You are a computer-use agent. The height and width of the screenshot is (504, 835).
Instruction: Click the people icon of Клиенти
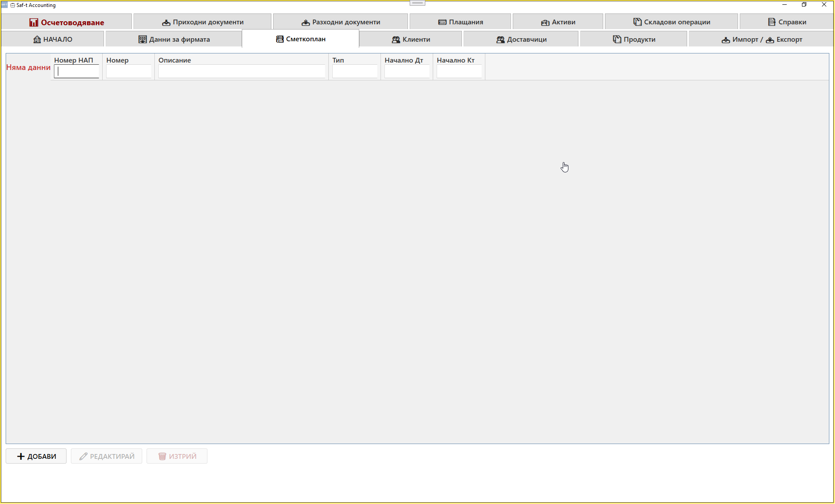tap(396, 40)
